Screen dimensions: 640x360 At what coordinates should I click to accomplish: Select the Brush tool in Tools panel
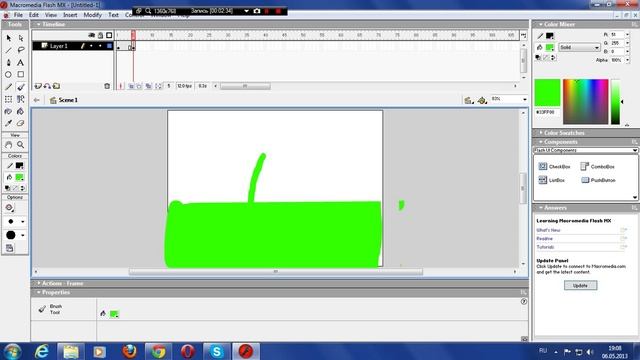coord(21,87)
